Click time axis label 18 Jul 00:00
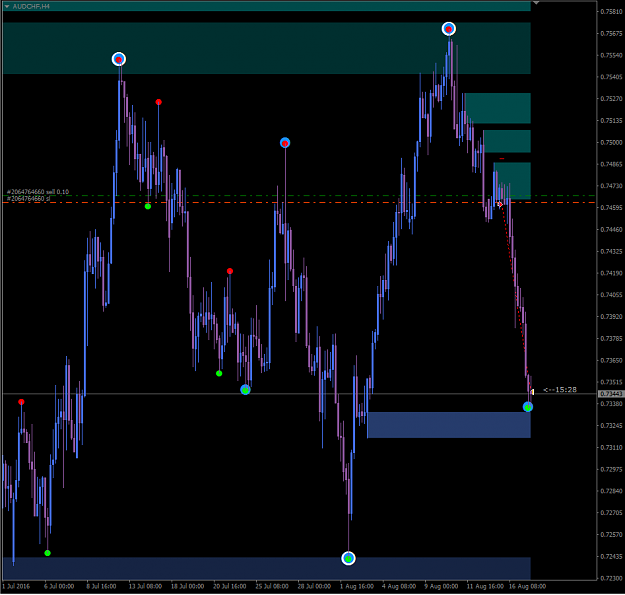Screen dimensions: 625x595 [x=187, y=587]
